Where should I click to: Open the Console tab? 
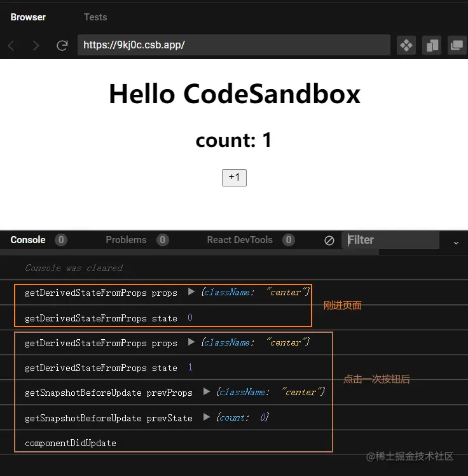coord(28,240)
